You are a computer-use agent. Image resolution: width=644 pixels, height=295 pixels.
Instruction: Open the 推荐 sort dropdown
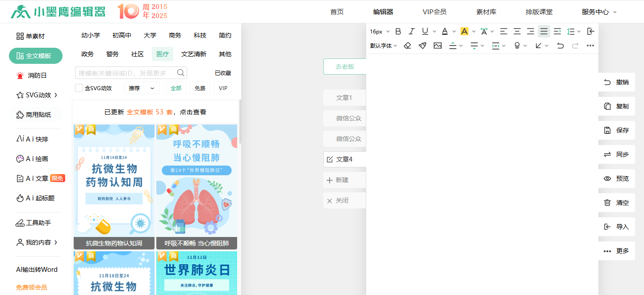(x=142, y=88)
